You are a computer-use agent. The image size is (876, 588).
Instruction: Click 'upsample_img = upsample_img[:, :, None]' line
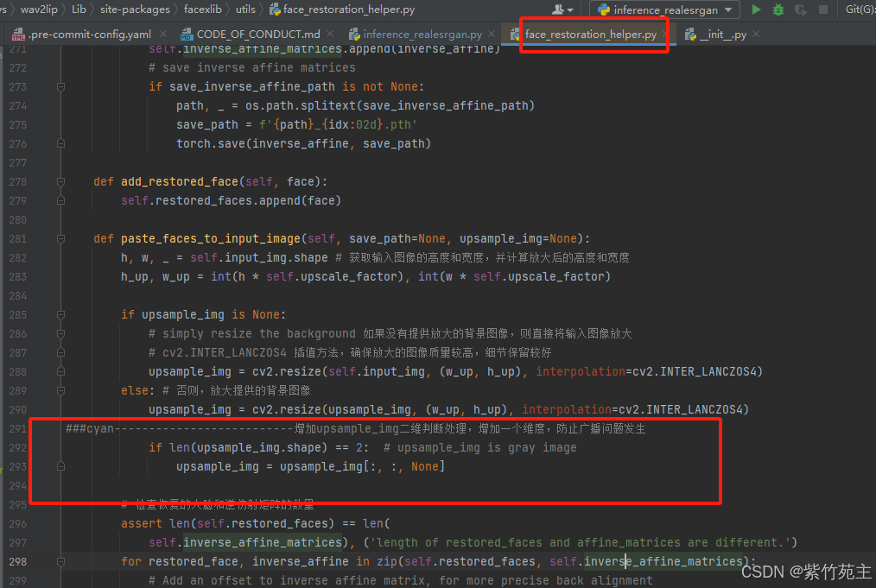311,466
